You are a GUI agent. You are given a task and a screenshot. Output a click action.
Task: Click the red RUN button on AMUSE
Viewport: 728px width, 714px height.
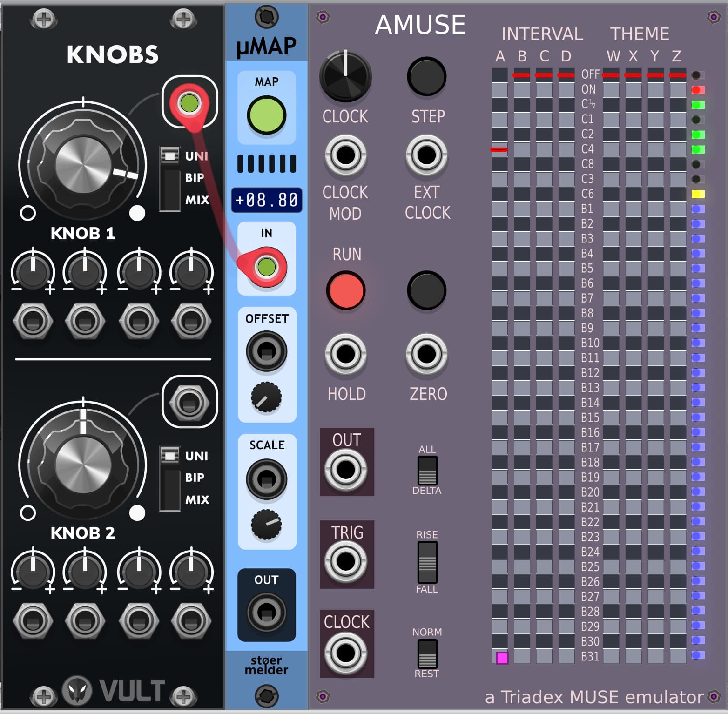[x=346, y=290]
